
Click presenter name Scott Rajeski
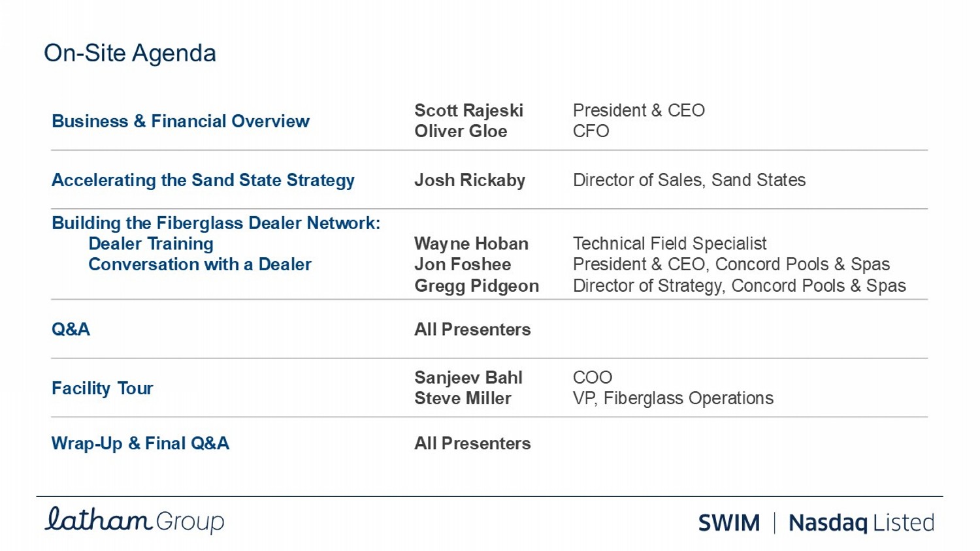(468, 110)
